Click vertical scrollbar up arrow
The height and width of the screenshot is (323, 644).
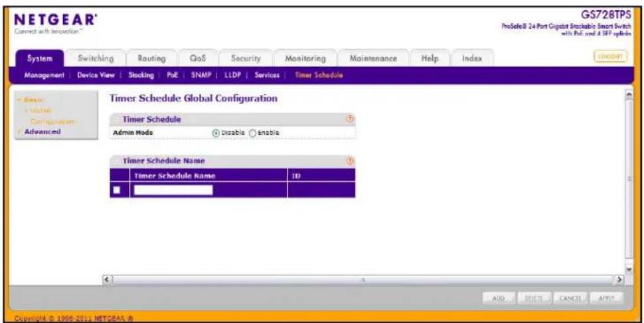tap(628, 96)
